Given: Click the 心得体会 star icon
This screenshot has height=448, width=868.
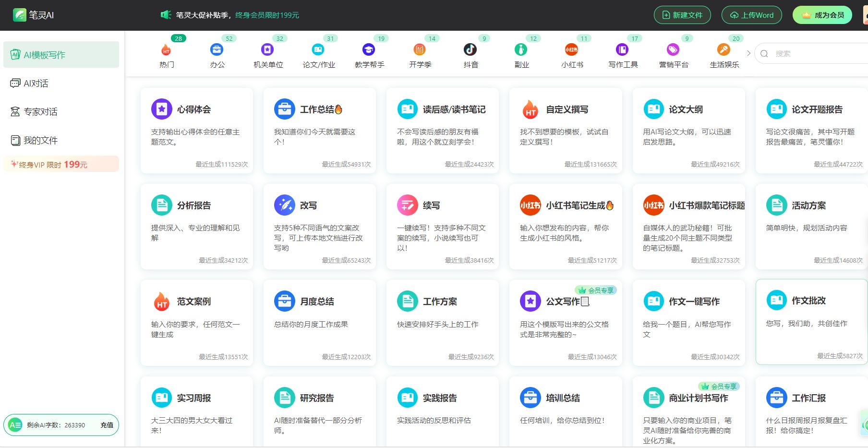Looking at the screenshot, I should click(162, 109).
